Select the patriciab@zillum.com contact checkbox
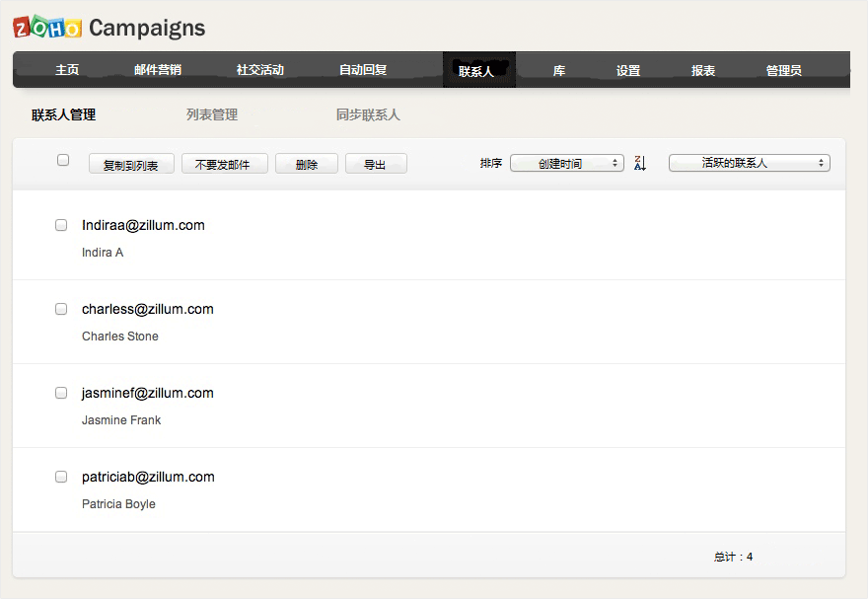 [x=61, y=477]
